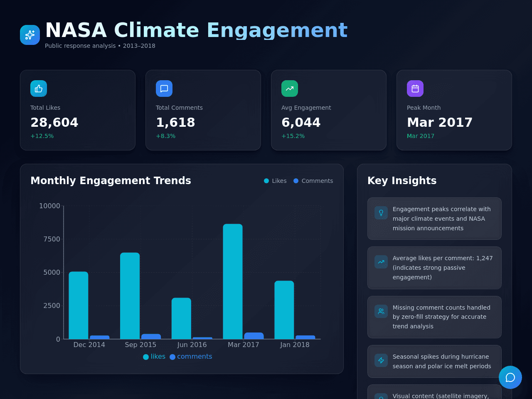Image resolution: width=532 pixels, height=399 pixels.
Task: Click the +15.2% change indicator
Action: pos(293,136)
